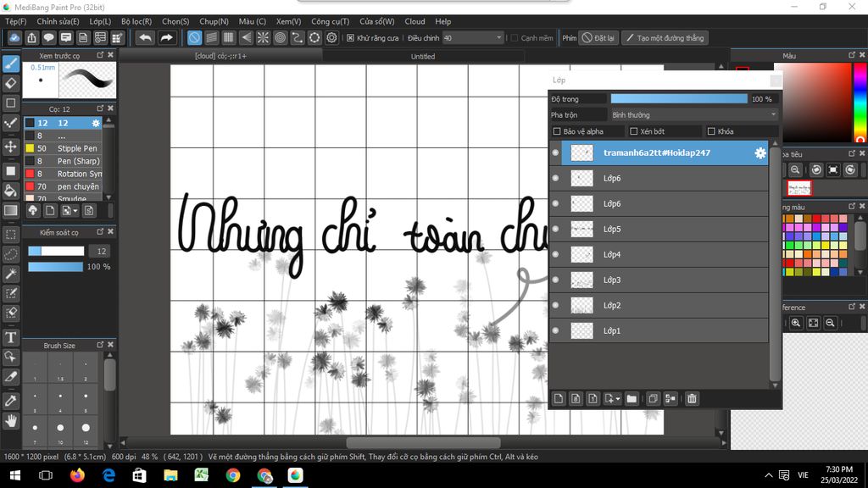Open the Tệp(F) menu

point(15,21)
